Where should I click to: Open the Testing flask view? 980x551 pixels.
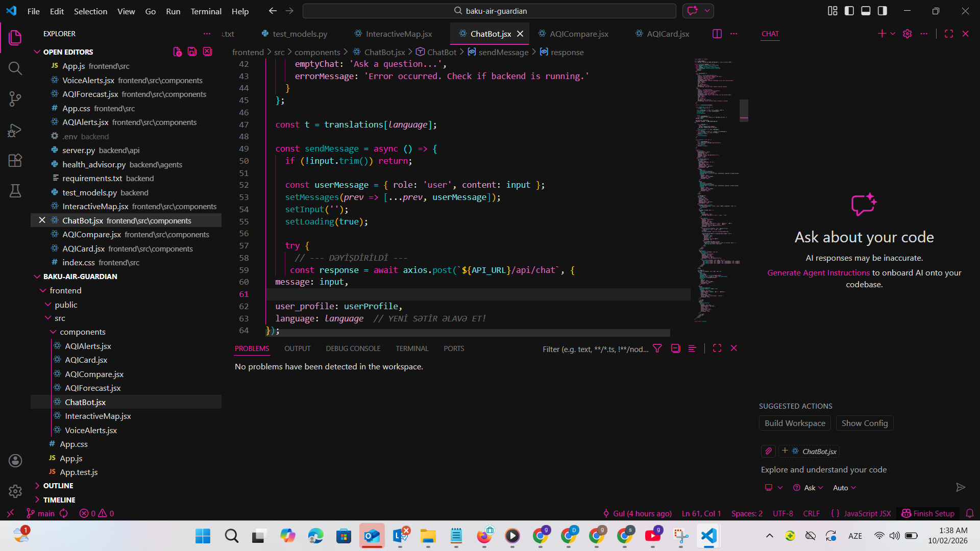point(15,191)
